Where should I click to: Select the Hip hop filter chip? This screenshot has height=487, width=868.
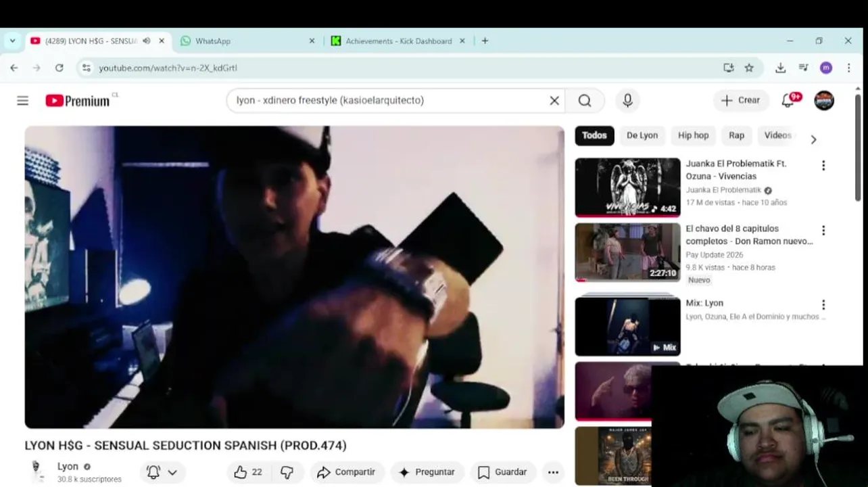[693, 135]
